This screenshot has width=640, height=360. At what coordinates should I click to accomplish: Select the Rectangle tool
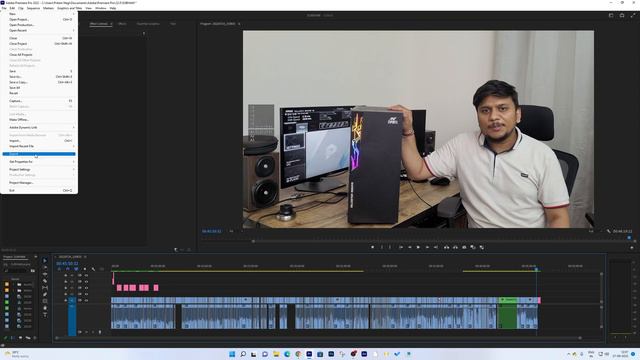[x=45, y=301]
